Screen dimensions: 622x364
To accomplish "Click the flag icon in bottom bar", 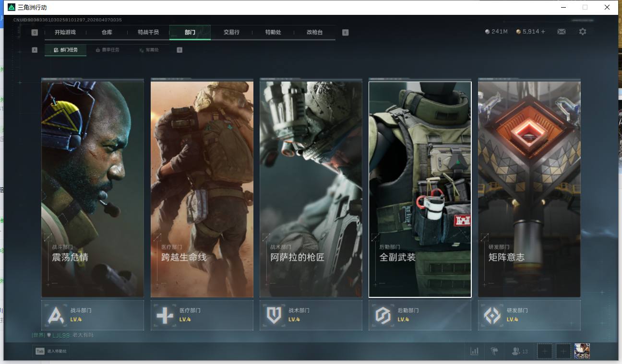I will click(x=494, y=352).
